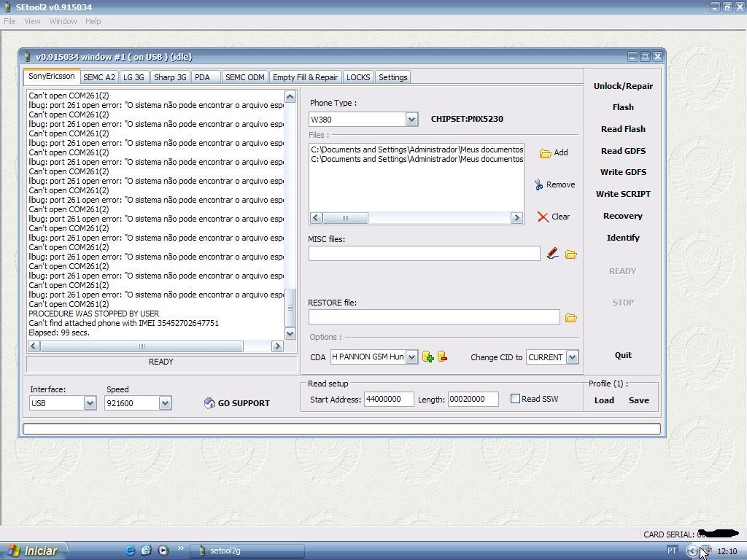Viewport: 747px width, 560px height.
Task: Click the Read Flash button
Action: coord(623,129)
